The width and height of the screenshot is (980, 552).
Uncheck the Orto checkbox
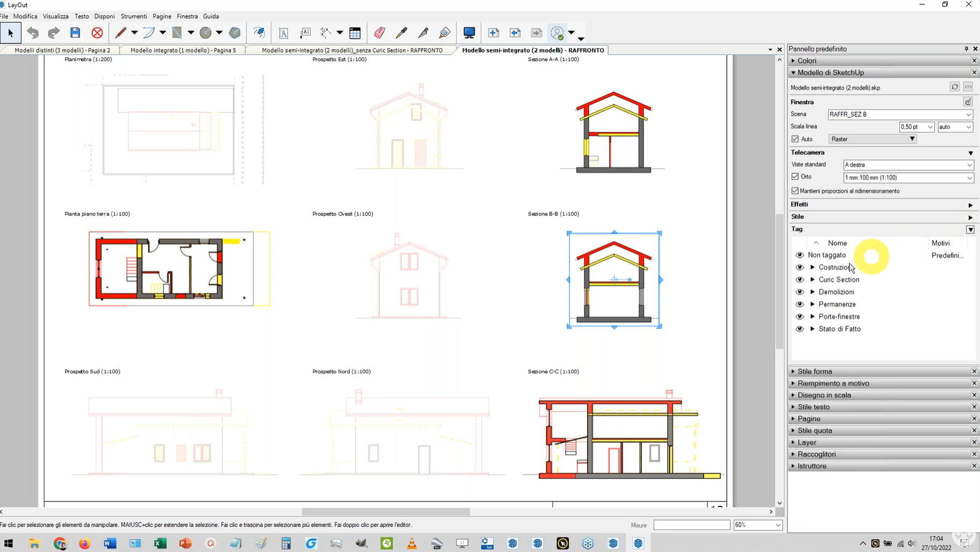tap(795, 177)
